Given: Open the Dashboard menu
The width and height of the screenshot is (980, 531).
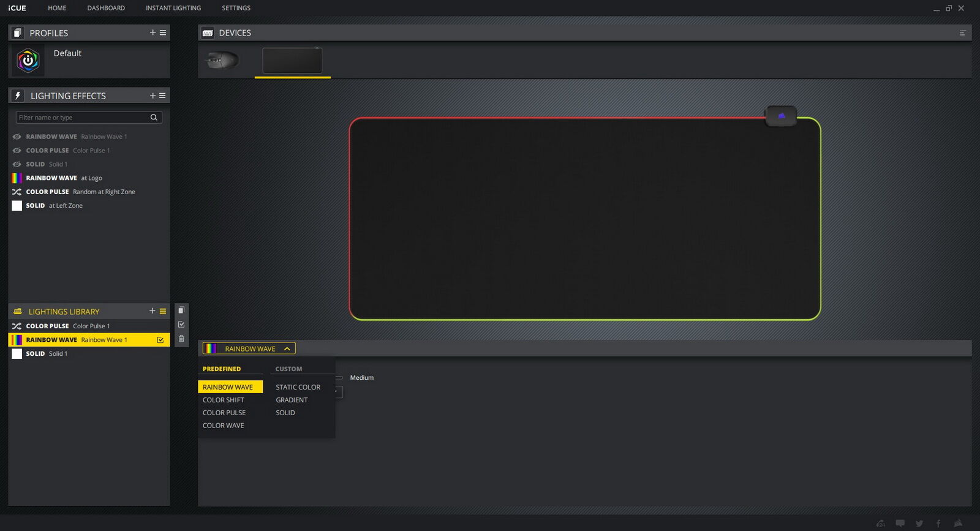Looking at the screenshot, I should click(106, 8).
